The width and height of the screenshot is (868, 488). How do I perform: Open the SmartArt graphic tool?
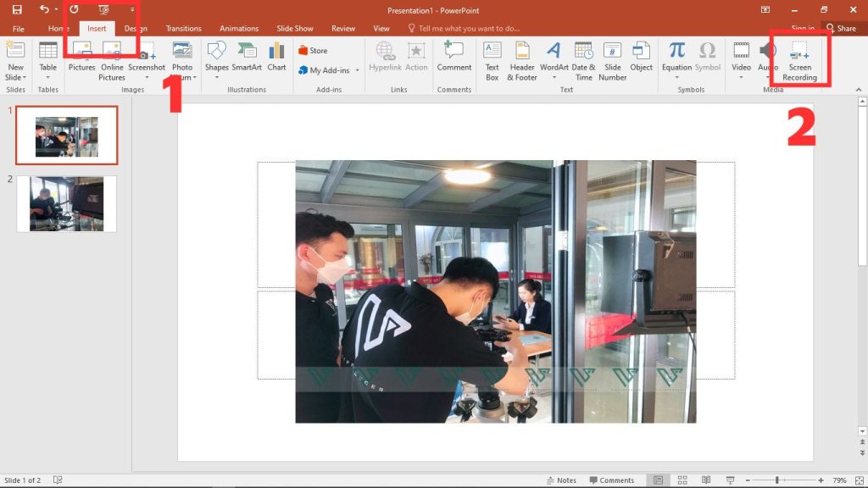coord(247,56)
